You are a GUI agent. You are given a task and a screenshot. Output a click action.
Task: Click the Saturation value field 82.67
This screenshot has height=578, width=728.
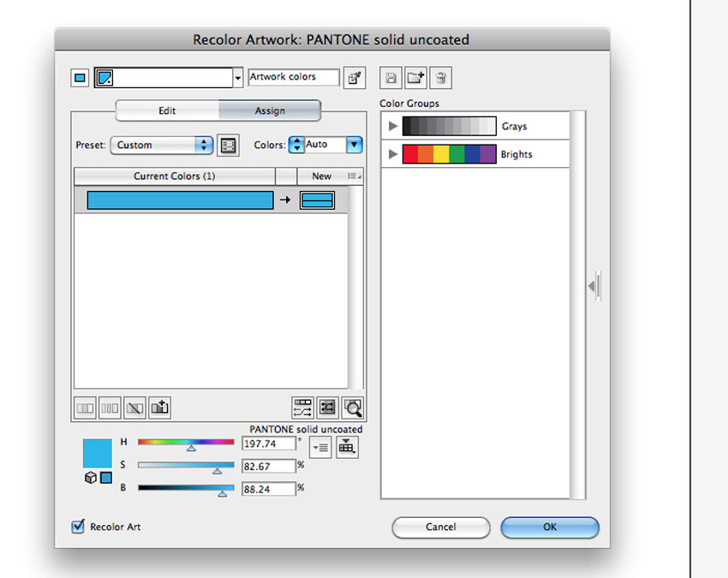coord(269,467)
